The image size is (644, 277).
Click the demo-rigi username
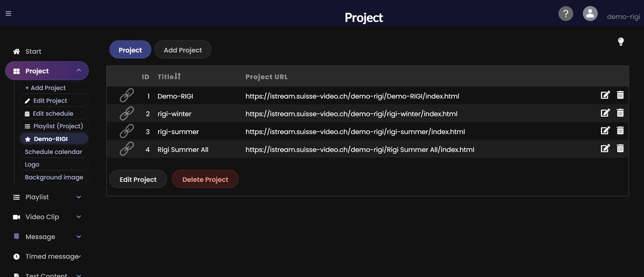[x=623, y=17]
